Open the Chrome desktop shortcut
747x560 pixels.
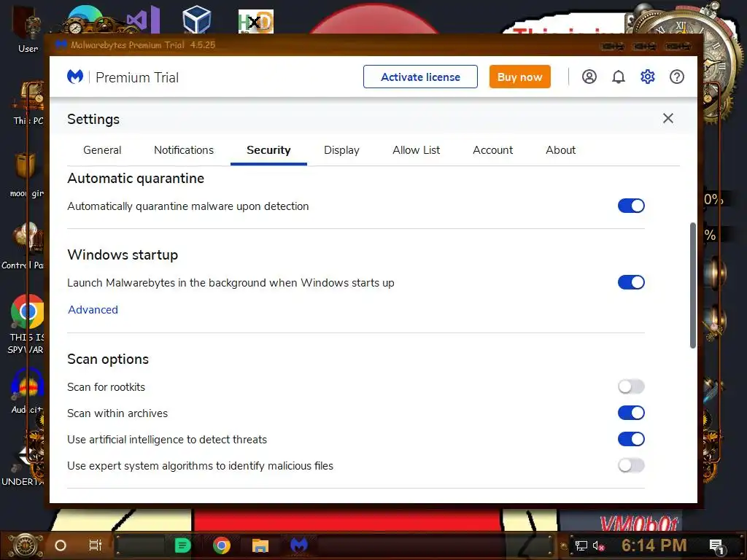point(27,324)
